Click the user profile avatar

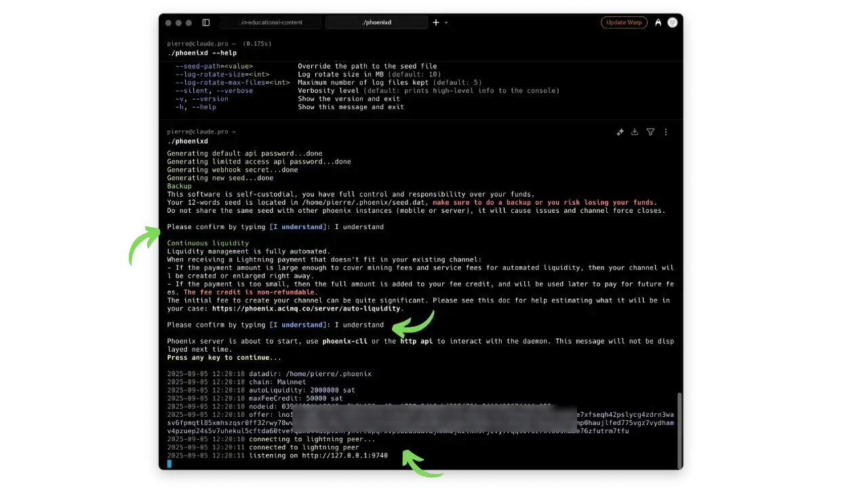click(x=673, y=22)
